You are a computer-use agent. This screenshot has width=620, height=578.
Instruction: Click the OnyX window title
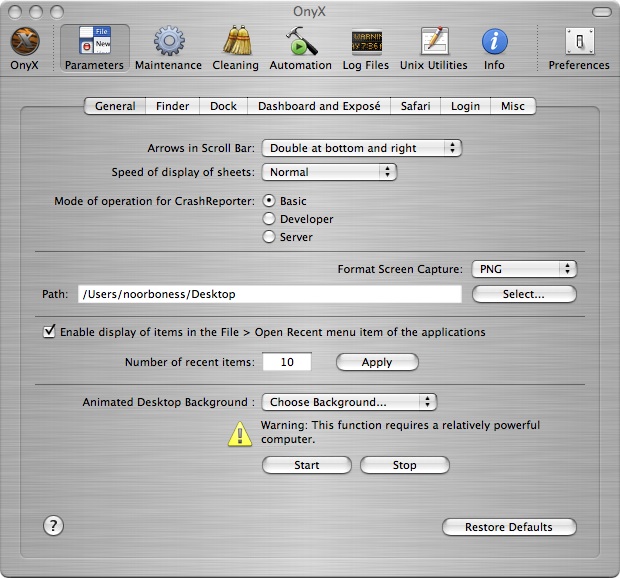click(x=310, y=11)
